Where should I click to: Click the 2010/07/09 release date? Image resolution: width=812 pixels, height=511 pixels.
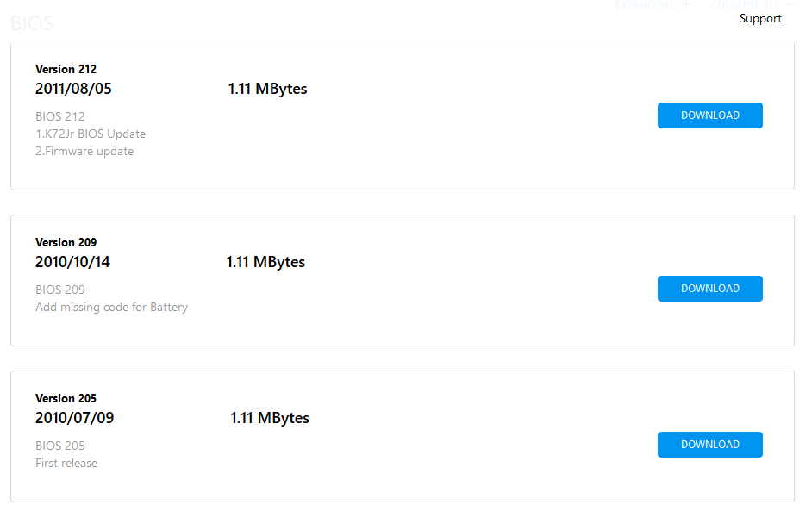pos(75,418)
